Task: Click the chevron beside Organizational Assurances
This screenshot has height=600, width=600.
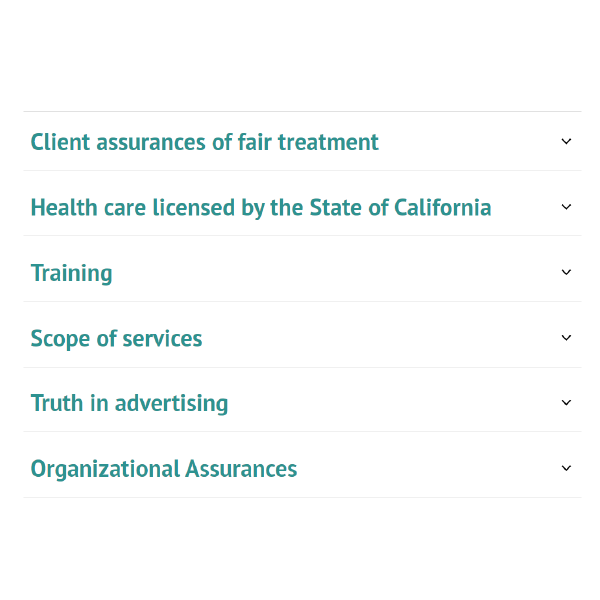Action: point(566,469)
